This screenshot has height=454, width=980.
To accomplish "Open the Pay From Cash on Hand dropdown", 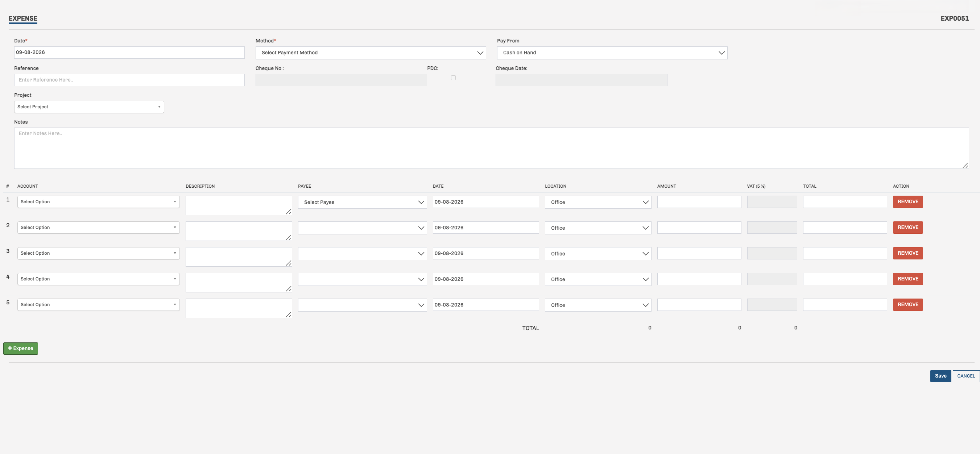I will (x=612, y=53).
